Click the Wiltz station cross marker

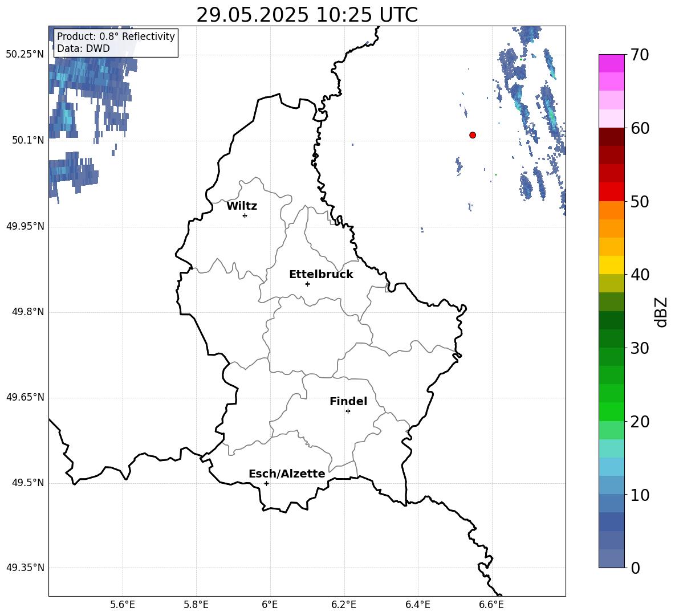click(x=245, y=215)
